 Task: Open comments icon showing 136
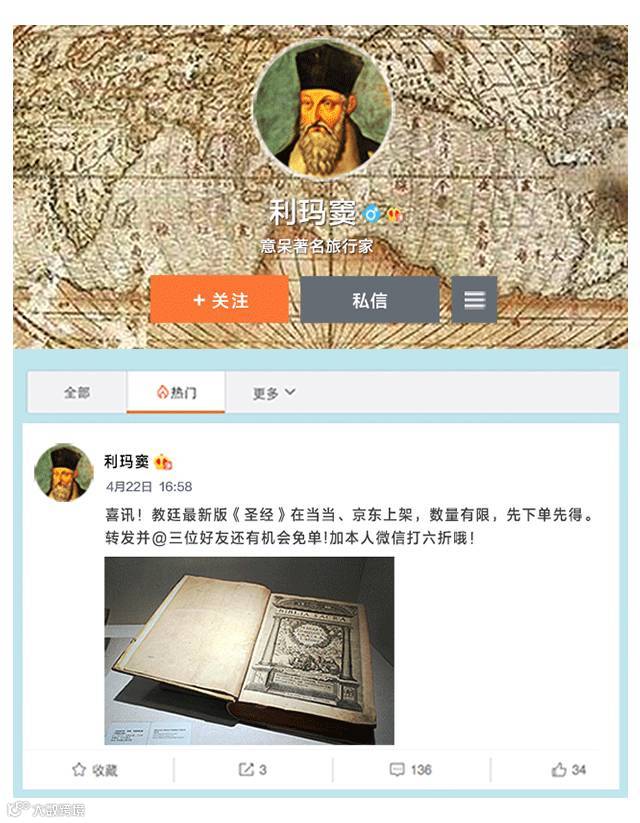pos(397,769)
